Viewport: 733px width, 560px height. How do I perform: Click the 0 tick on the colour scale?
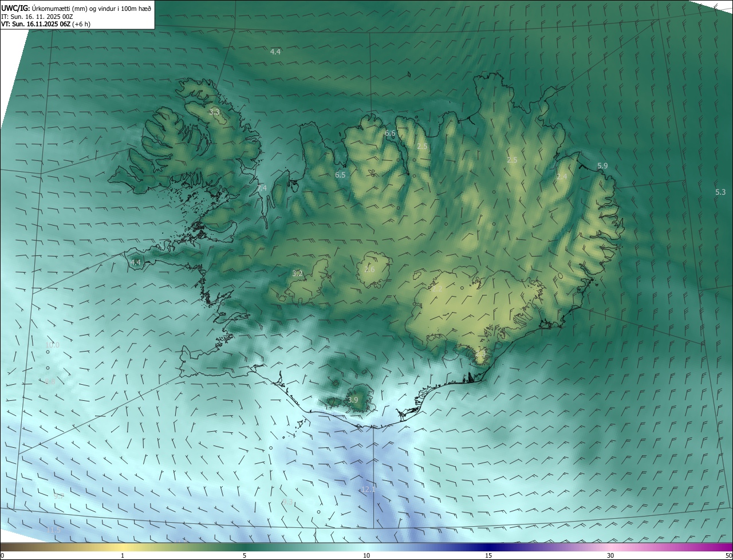pyautogui.click(x=2, y=555)
